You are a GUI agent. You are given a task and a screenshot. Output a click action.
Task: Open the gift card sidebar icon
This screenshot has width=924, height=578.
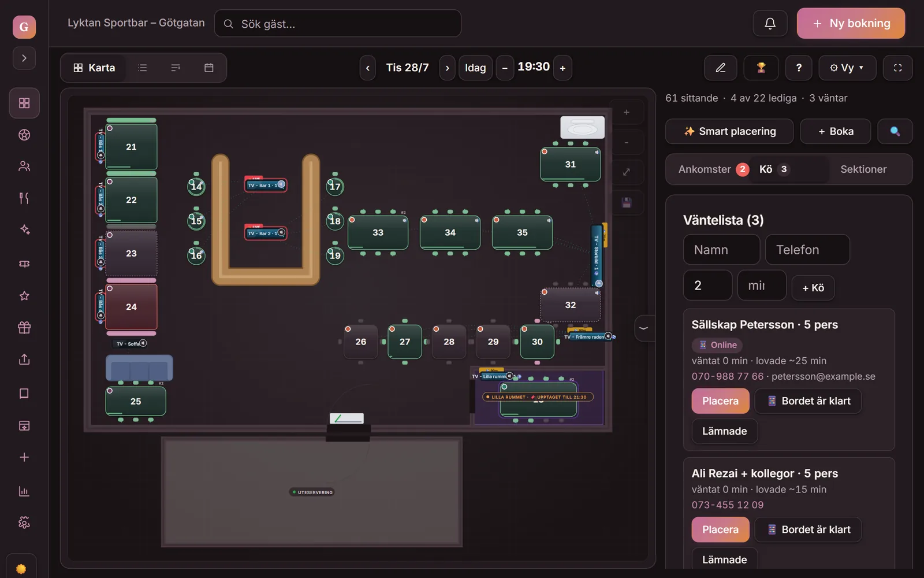click(24, 328)
